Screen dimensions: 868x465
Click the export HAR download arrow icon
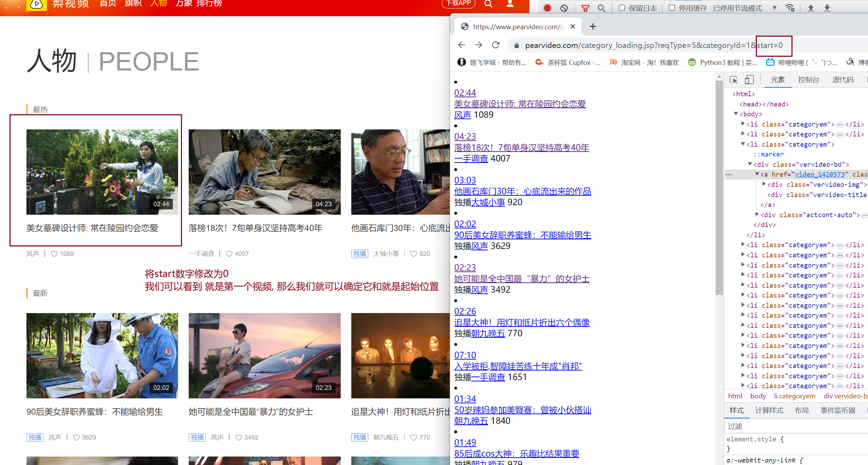tap(827, 8)
